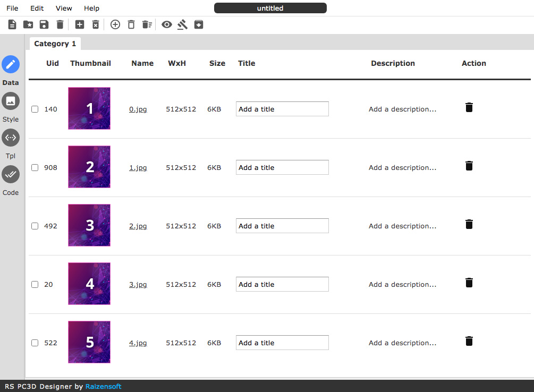Click the square plus icon in toolbar

[80, 24]
